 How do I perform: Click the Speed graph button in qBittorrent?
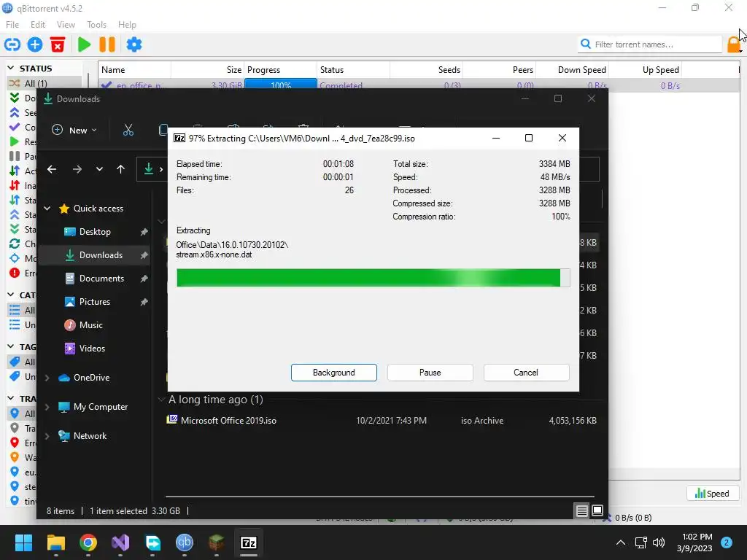[x=712, y=494]
